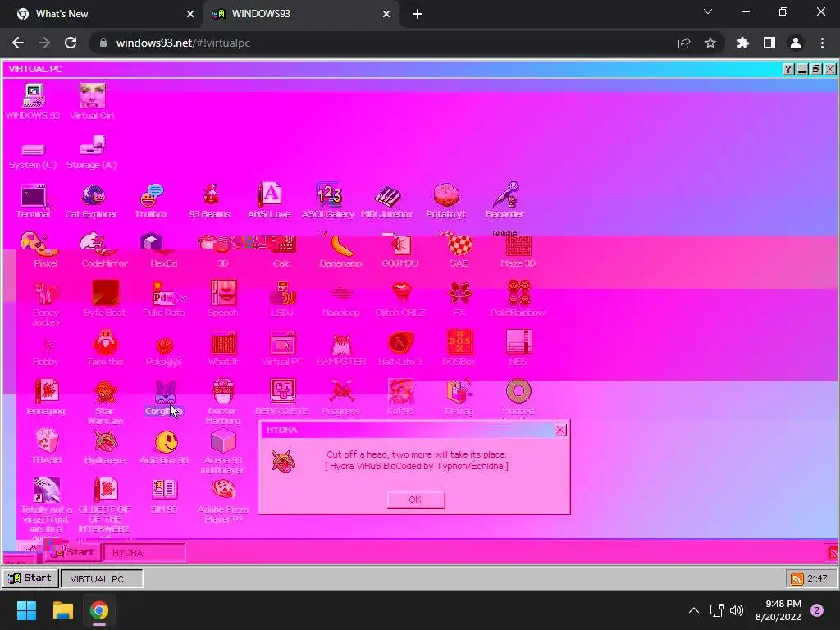Screen dimensions: 840x630
Task: Open Potato.yt icon
Action: tap(446, 201)
